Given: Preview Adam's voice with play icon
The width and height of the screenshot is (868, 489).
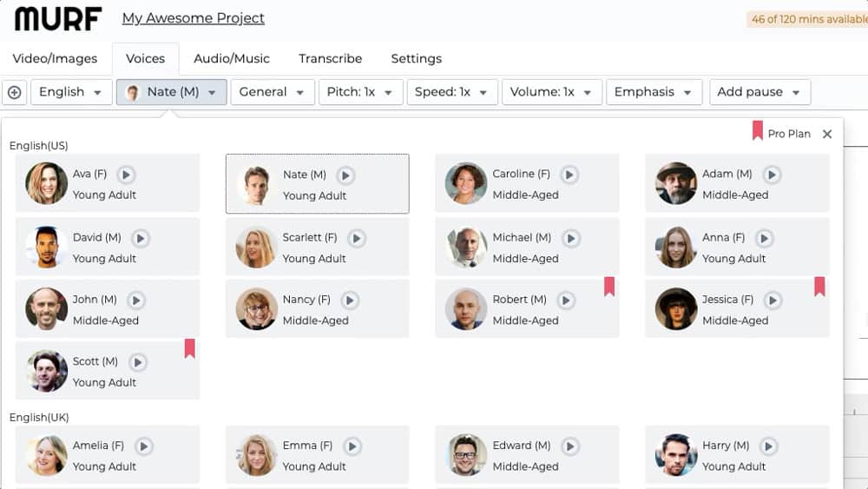Looking at the screenshot, I should [x=772, y=175].
